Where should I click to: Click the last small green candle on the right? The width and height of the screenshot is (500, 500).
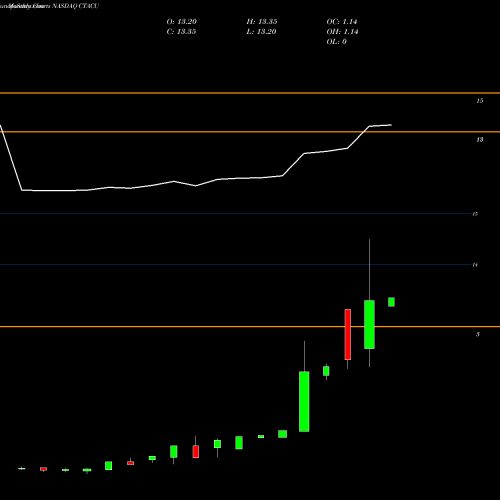coord(391,302)
